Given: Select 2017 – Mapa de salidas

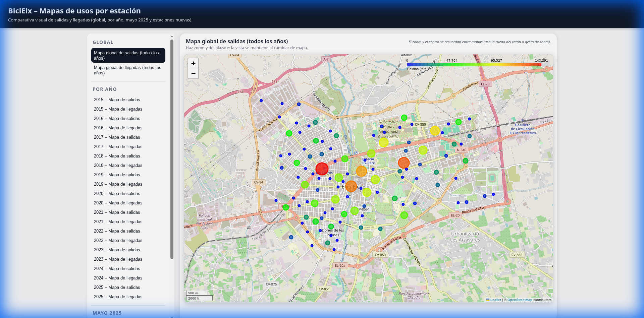Looking at the screenshot, I should [x=128, y=137].
